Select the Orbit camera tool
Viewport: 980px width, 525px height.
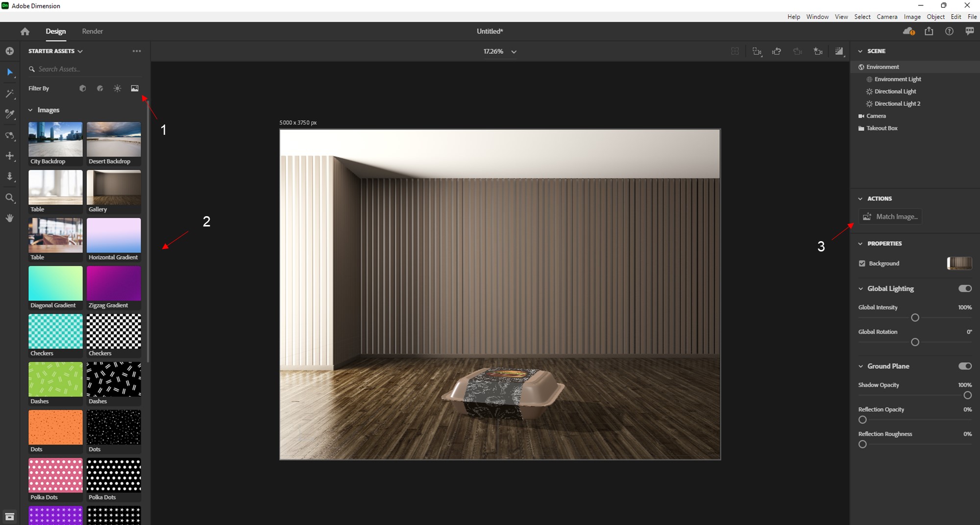10,135
